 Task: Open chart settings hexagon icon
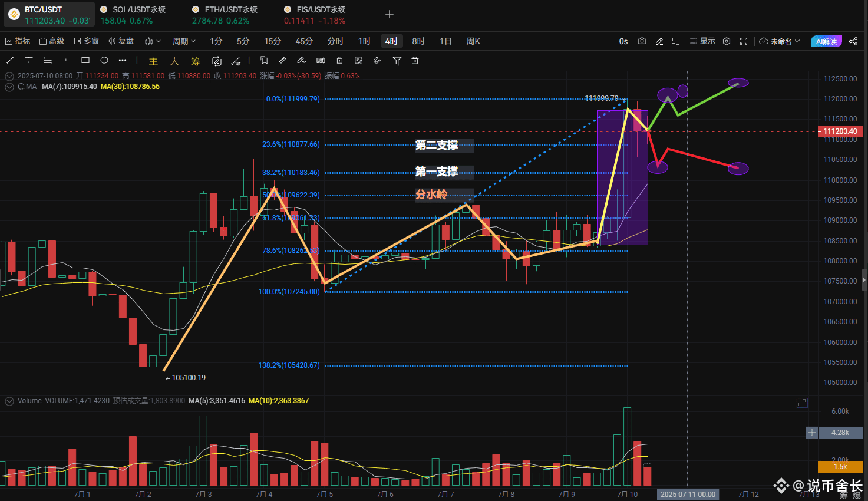pyautogui.click(x=727, y=41)
